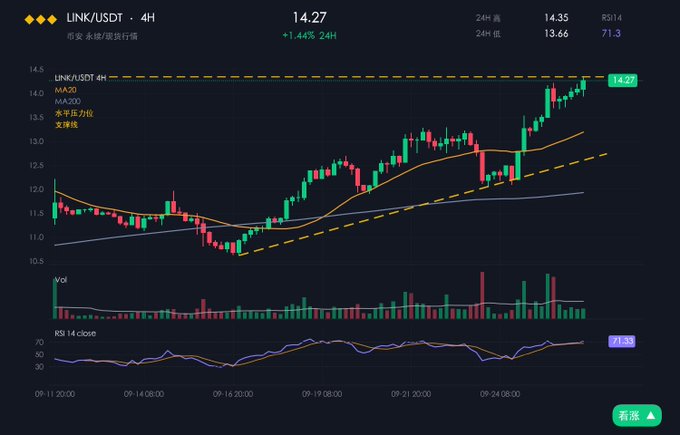Viewport: 680px width, 435px height.
Task: Click the RSI14 value 71.3
Action: (x=611, y=33)
